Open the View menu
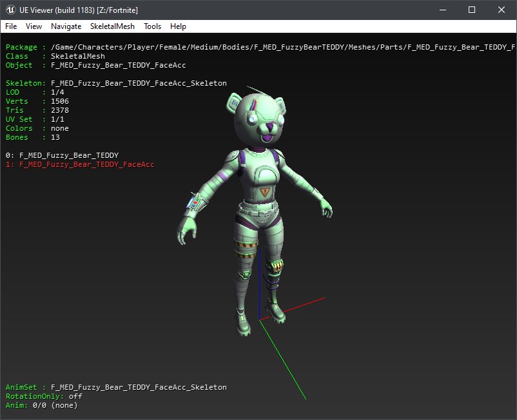The width and height of the screenshot is (517, 420). point(34,26)
